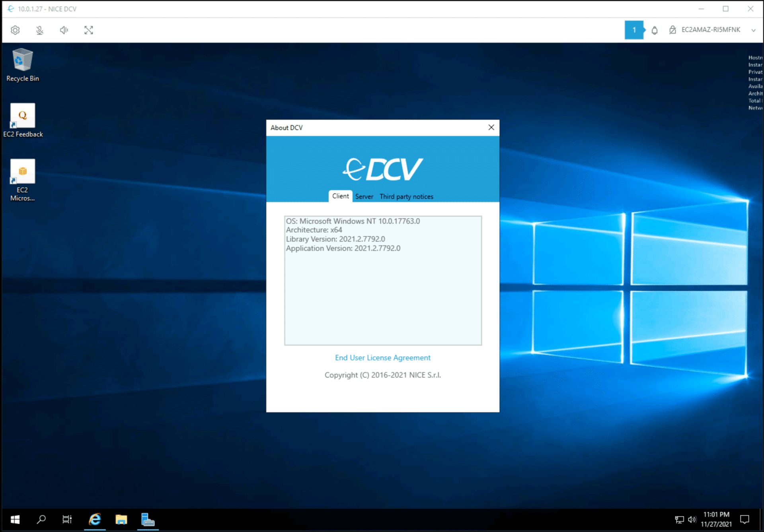Screen dimensions: 764x532
Task: Click the DCV logo in the About dialog
Action: click(x=382, y=169)
